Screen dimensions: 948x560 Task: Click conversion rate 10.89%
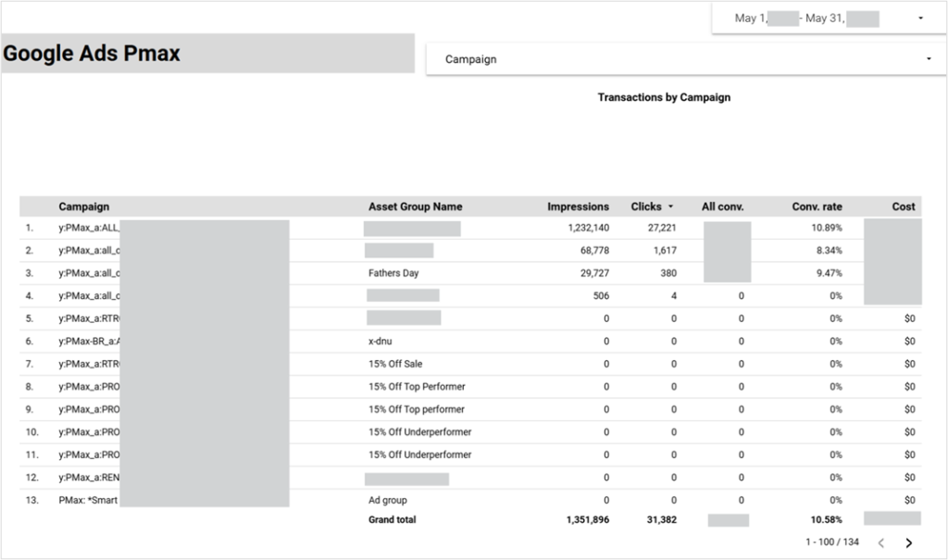(x=827, y=228)
